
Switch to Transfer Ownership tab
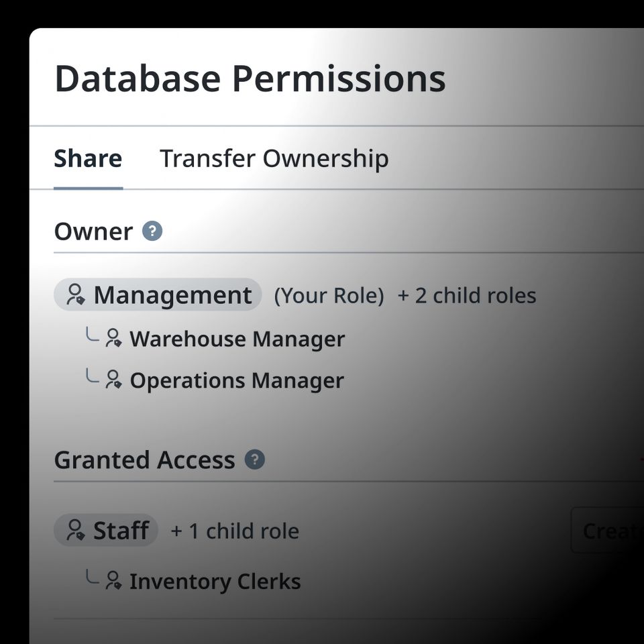pos(274,158)
